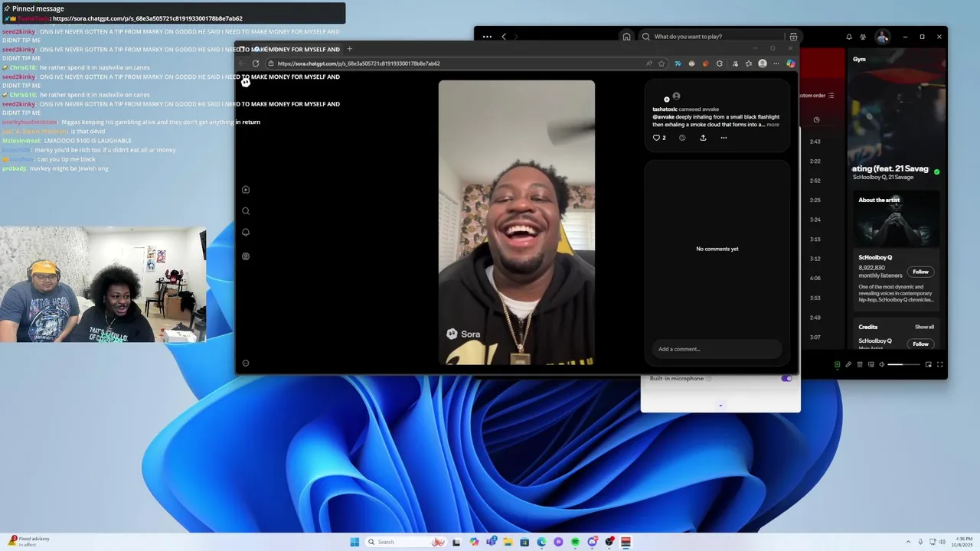Open a new browser tab with plus button
The image size is (980, 551).
pos(350,49)
